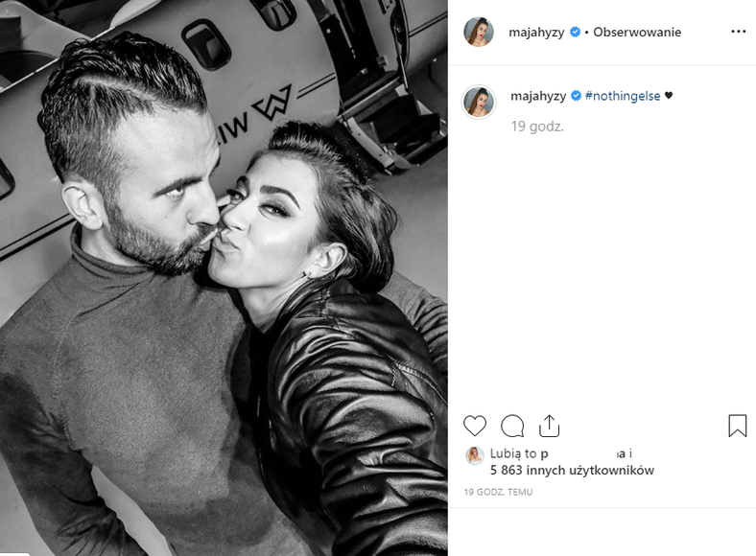Viewport: 756px width, 556px height.
Task: Open the majahyzy header profile avatar
Action: tap(479, 32)
